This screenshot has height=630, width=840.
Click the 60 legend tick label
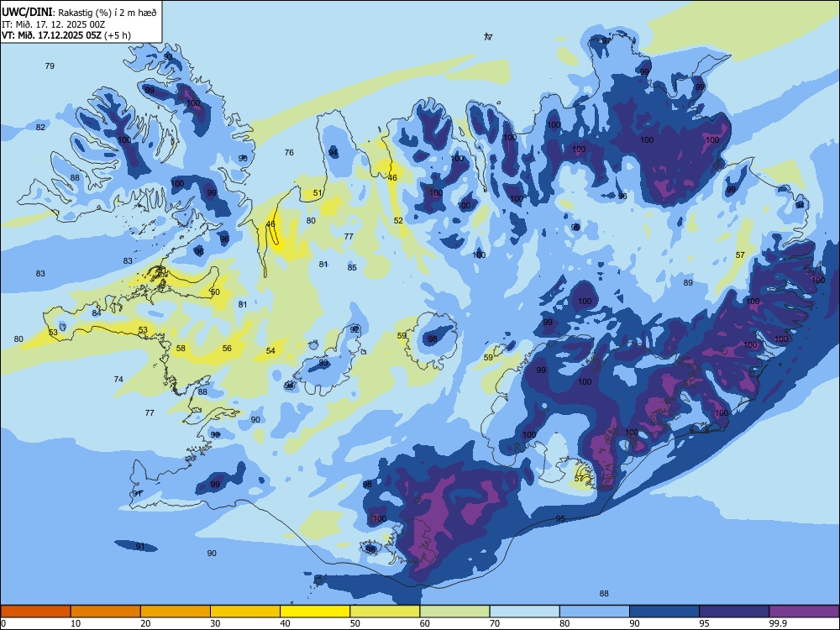425,623
